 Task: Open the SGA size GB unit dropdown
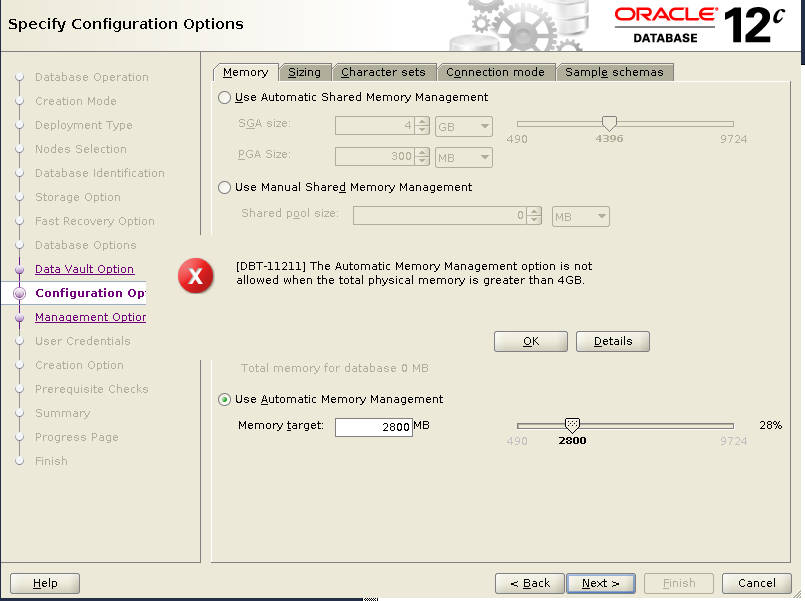coord(465,127)
